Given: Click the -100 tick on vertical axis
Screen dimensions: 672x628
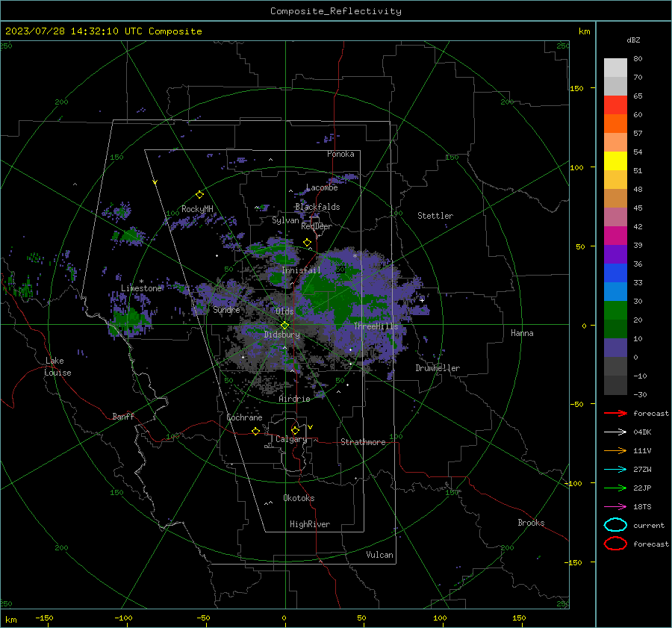Looking at the screenshot, I should point(574,483).
